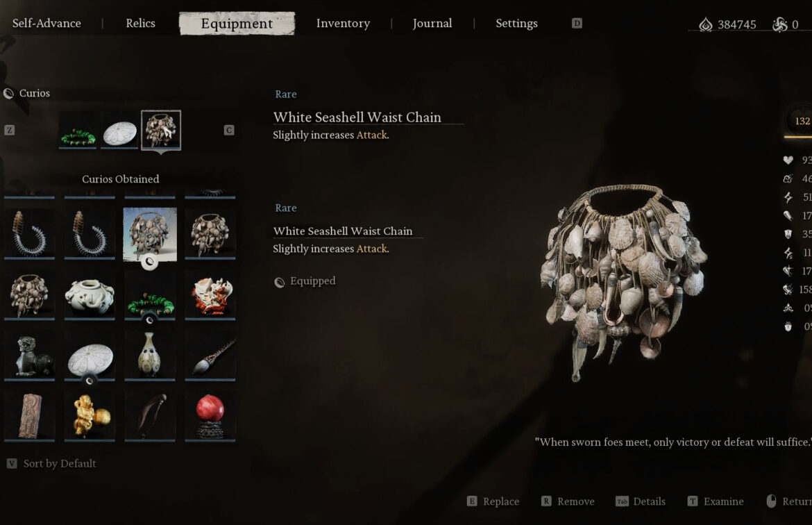
Task: Pick the carved stone tablet curio
Action: pos(30,416)
